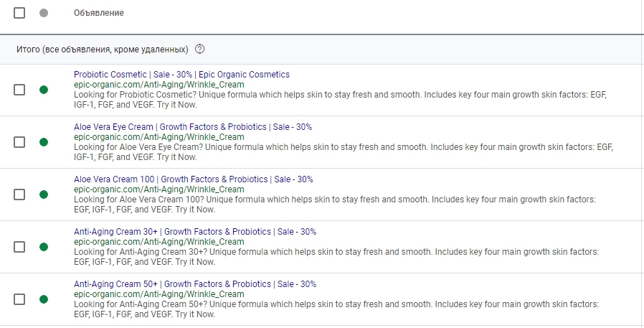
Task: Open Aloe Vera Eye Cream headline link
Action: tap(193, 127)
